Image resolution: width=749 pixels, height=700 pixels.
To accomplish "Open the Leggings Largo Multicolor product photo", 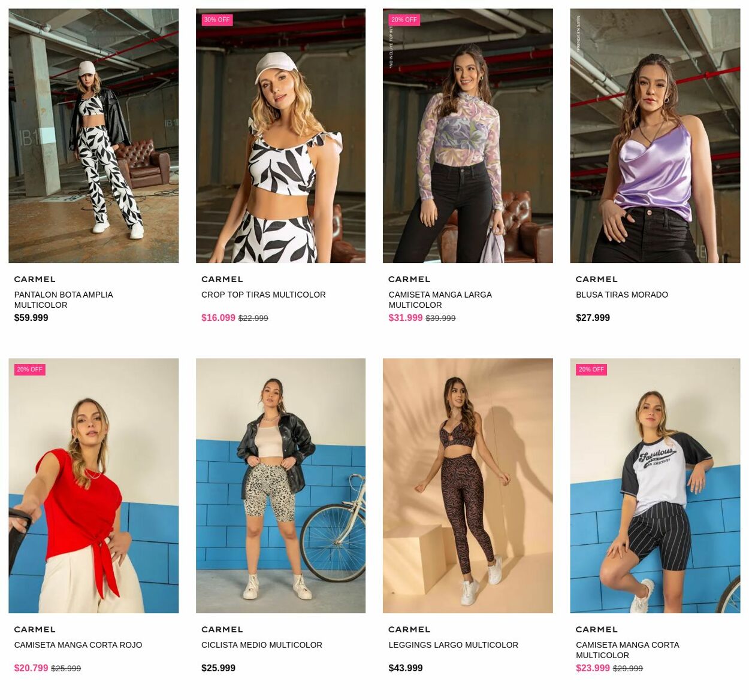I will click(468, 486).
